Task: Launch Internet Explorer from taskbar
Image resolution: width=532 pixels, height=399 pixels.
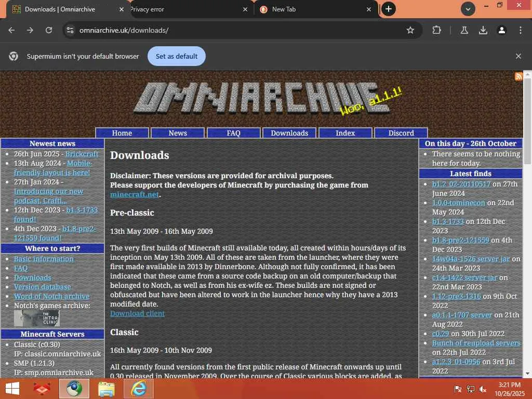Action: coord(138,389)
